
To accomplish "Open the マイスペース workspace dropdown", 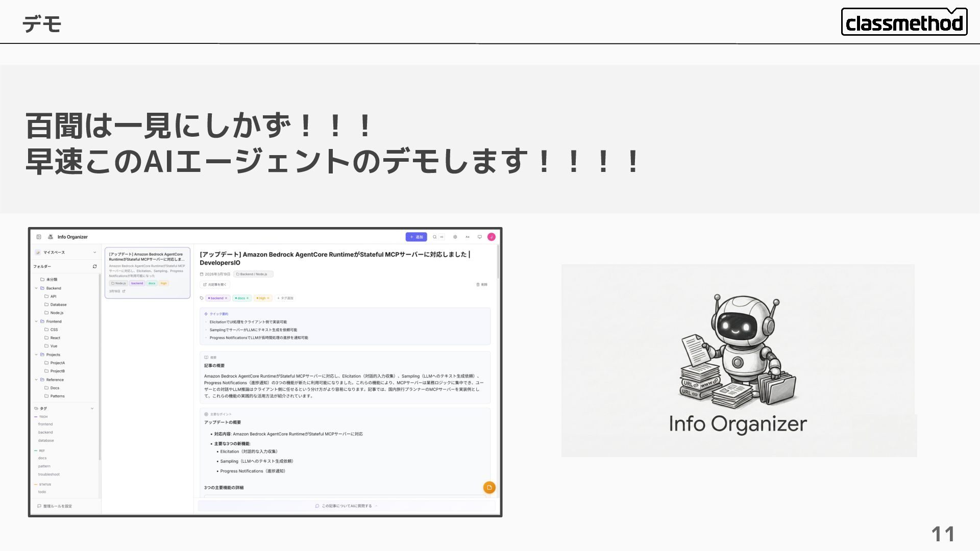I will tap(94, 252).
